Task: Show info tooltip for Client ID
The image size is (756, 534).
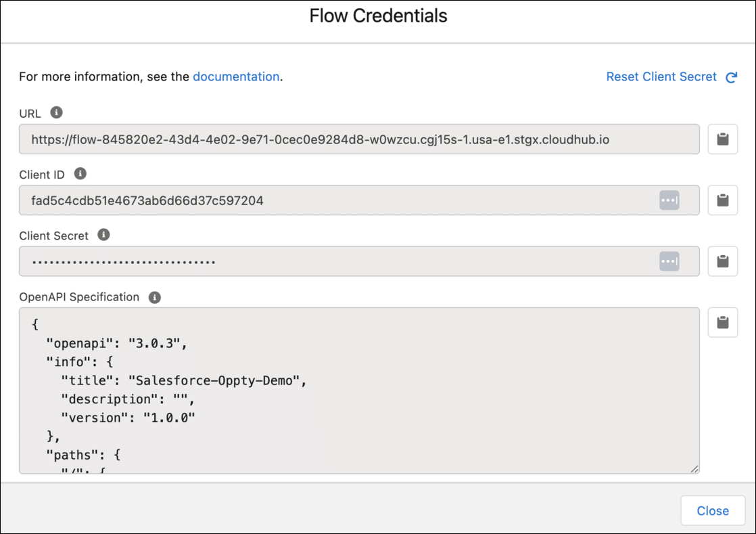Action: (x=80, y=174)
